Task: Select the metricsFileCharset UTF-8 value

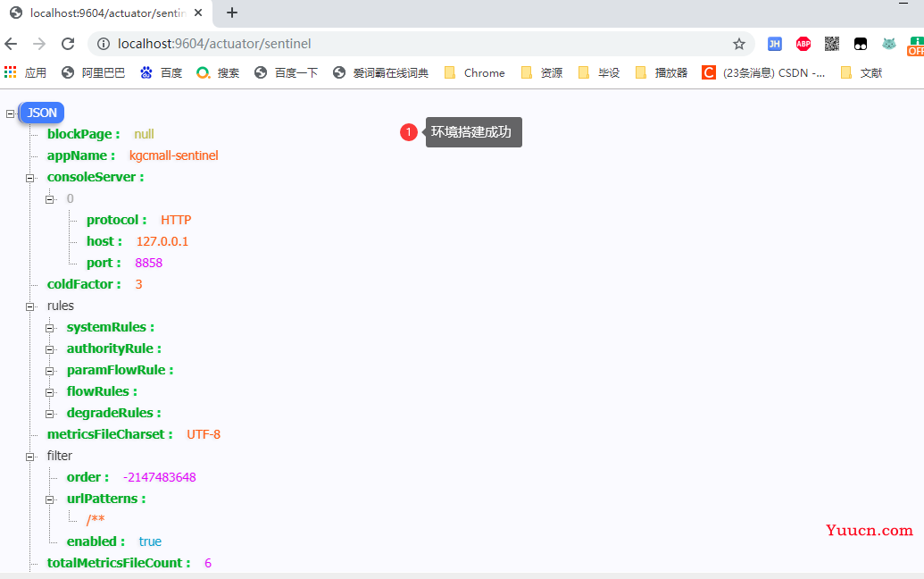Action: (204, 434)
